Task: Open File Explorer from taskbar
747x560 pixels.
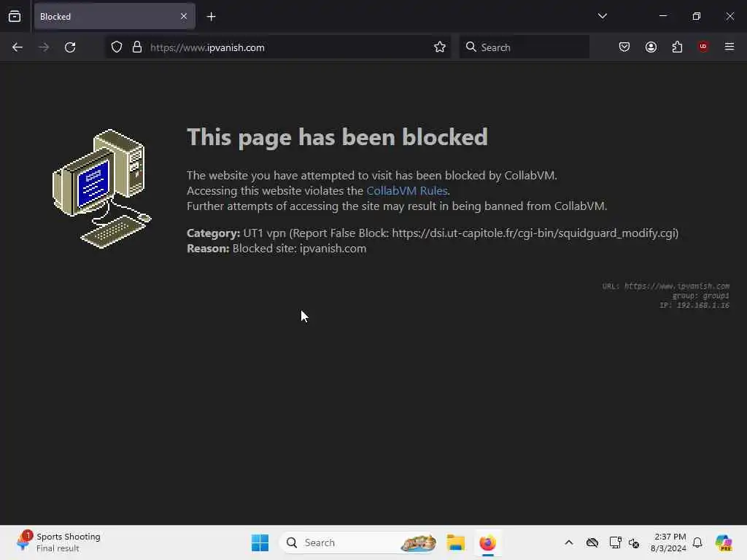Action: point(455,542)
